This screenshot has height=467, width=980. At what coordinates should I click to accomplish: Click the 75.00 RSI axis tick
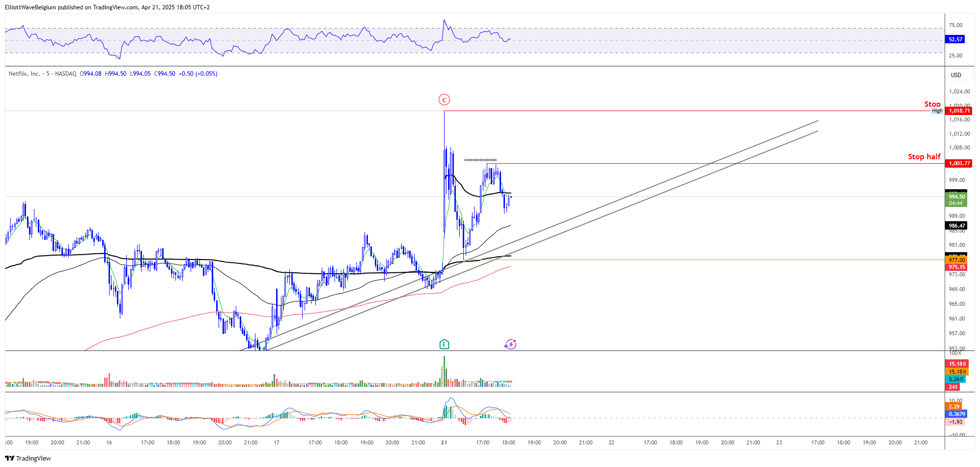[x=955, y=25]
